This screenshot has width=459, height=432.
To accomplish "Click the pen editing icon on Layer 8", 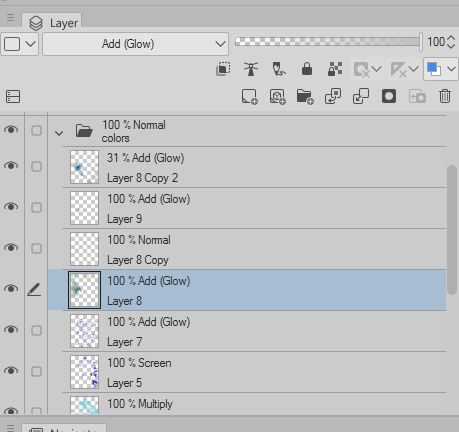I will (x=34, y=289).
